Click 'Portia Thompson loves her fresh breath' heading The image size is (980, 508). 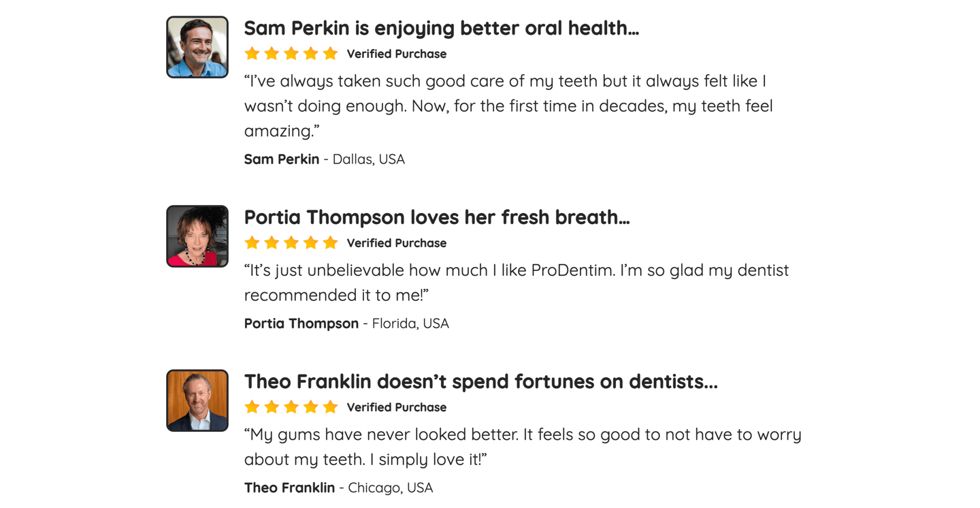[x=437, y=217]
